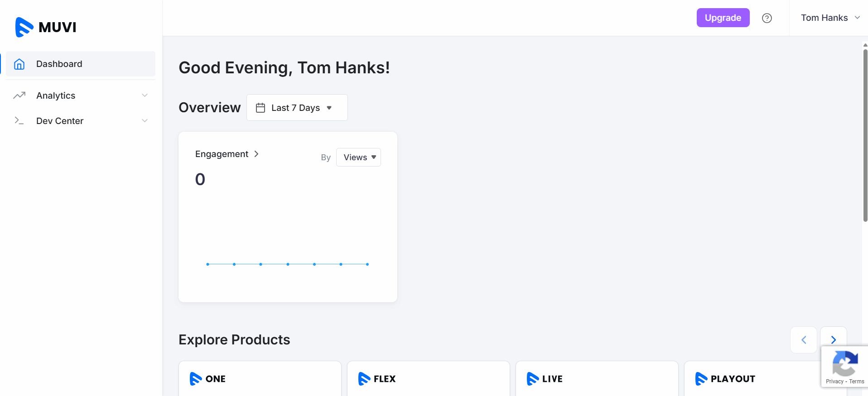This screenshot has width=868, height=396.
Task: Click the reCAPTCHA badge icon
Action: (x=844, y=363)
